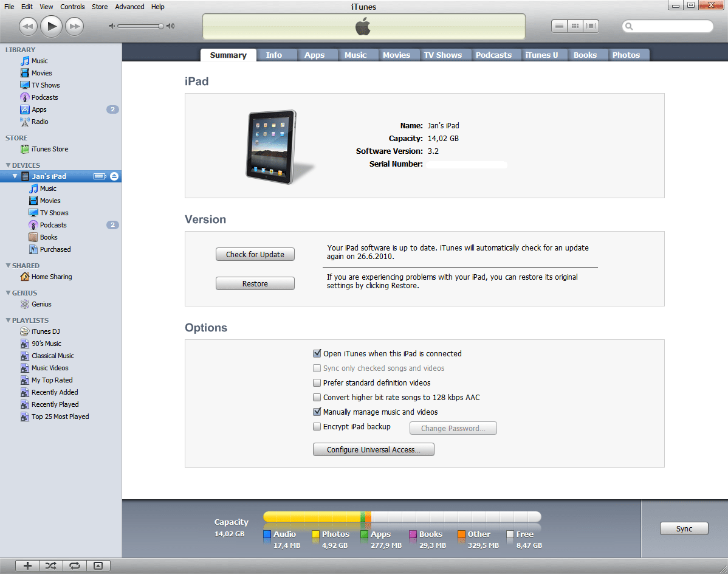
Task: Click Configure Universal Access button
Action: tap(374, 449)
